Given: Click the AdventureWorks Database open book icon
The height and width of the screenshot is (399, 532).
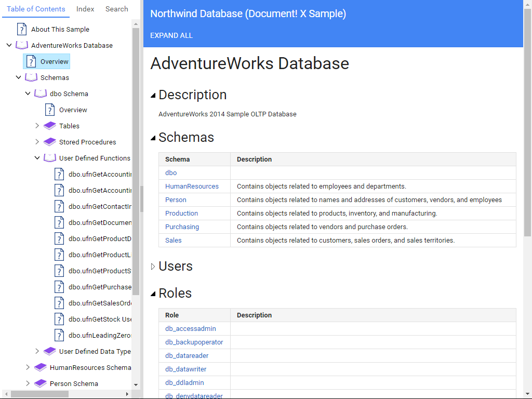Looking at the screenshot, I should pyautogui.click(x=22, y=45).
